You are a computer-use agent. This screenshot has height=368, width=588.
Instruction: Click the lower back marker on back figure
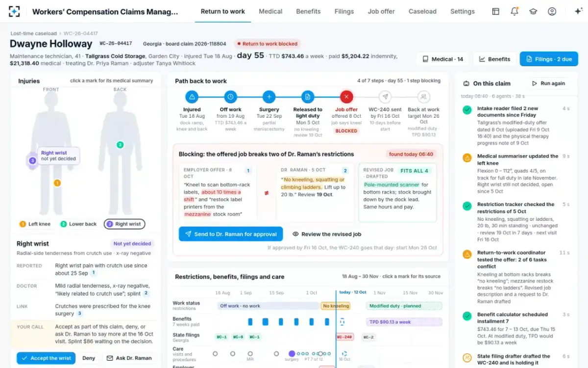point(120,145)
